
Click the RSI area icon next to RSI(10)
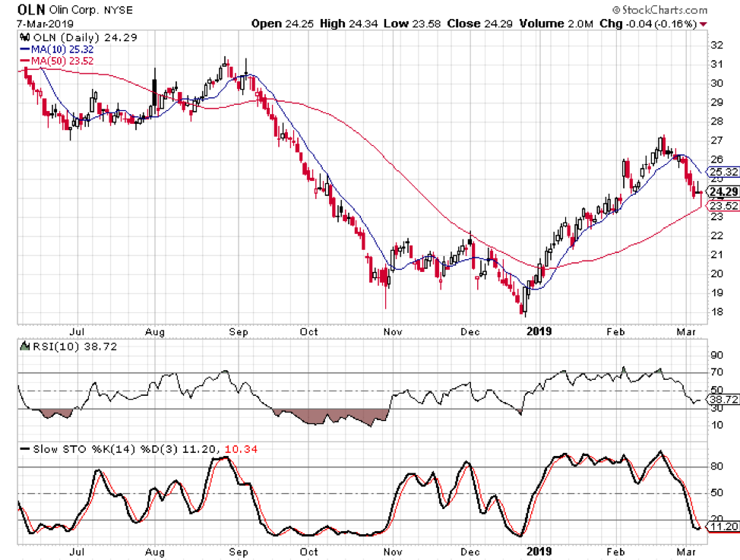[x=24, y=346]
